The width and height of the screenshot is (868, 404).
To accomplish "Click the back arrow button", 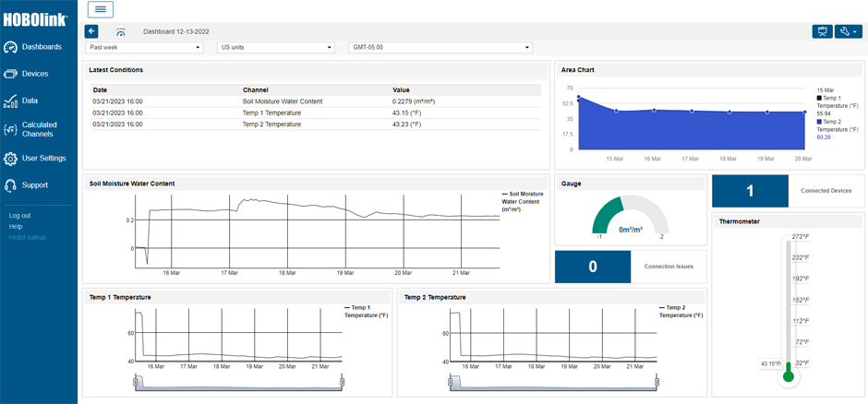I will click(x=91, y=31).
